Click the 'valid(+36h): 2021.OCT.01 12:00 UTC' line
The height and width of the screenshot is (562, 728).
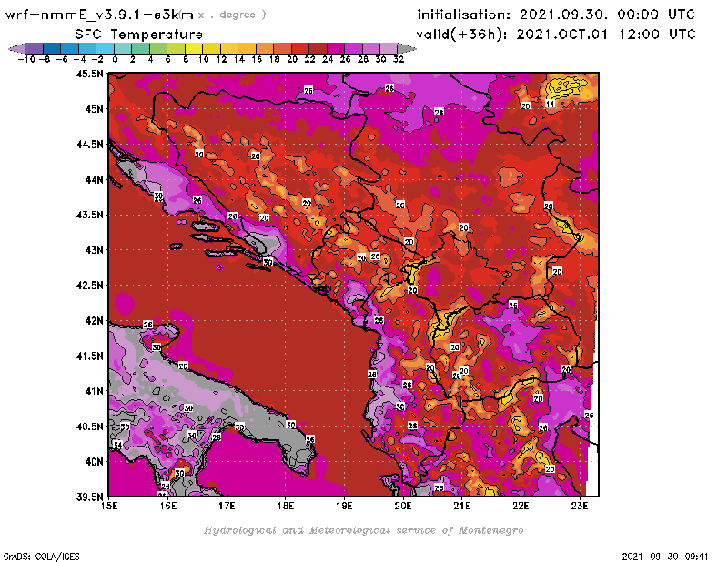556,35
